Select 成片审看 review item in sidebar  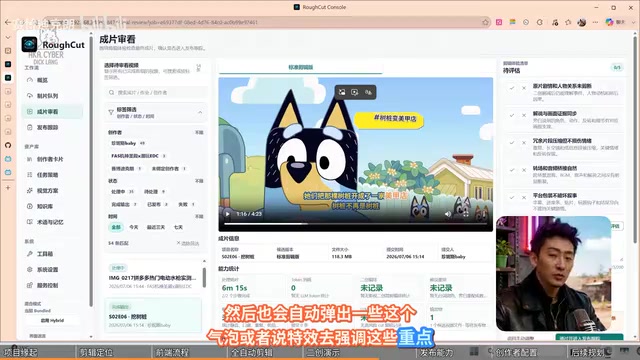pos(52,111)
